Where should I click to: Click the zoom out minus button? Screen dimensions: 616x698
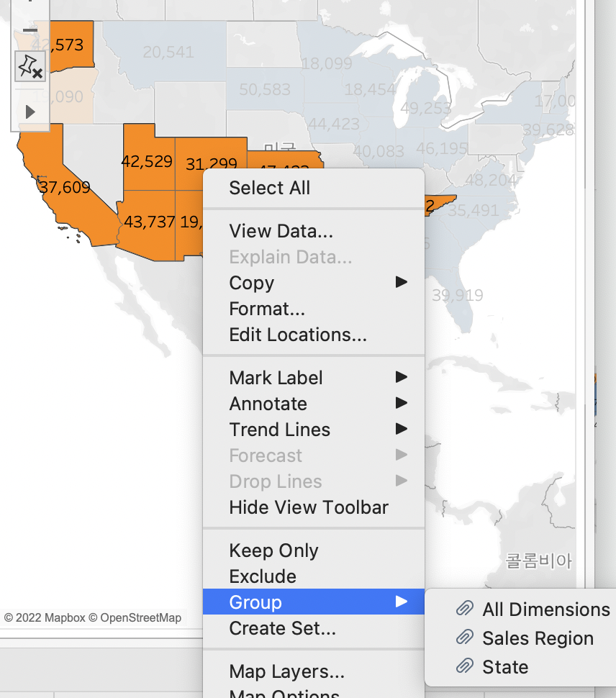click(x=30, y=30)
